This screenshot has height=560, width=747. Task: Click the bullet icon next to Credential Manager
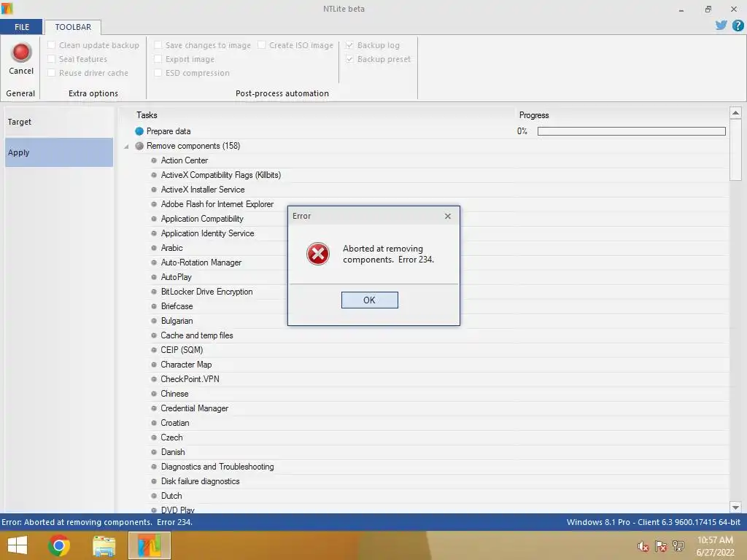pos(154,408)
